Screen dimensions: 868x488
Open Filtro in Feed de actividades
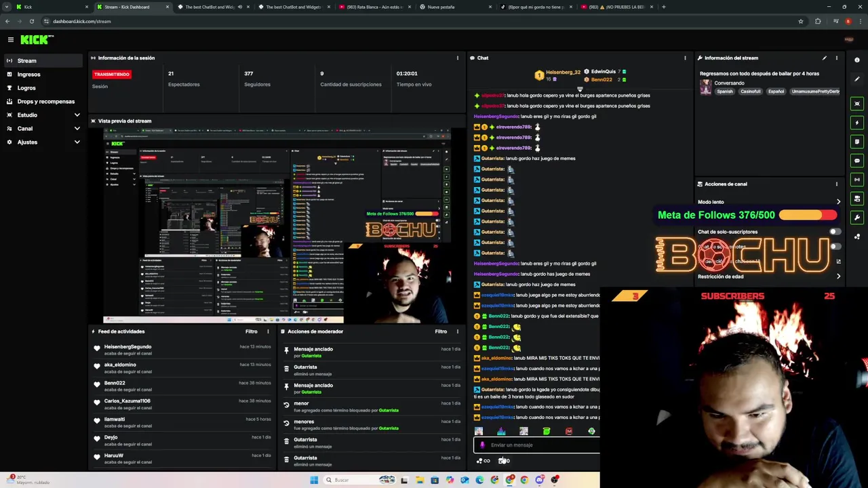pos(252,331)
